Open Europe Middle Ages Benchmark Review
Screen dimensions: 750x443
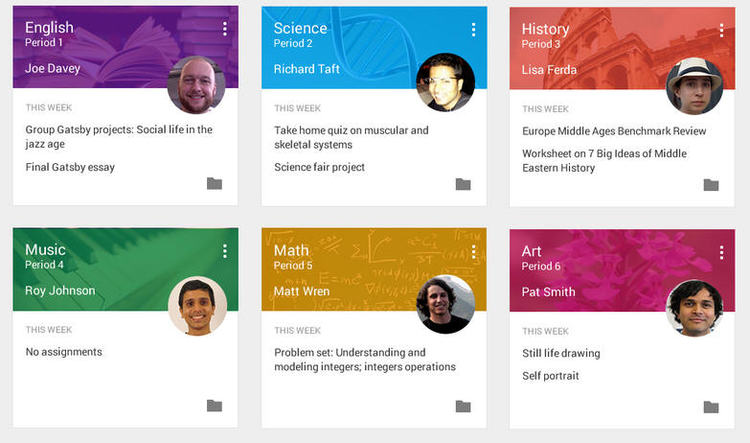point(614,131)
